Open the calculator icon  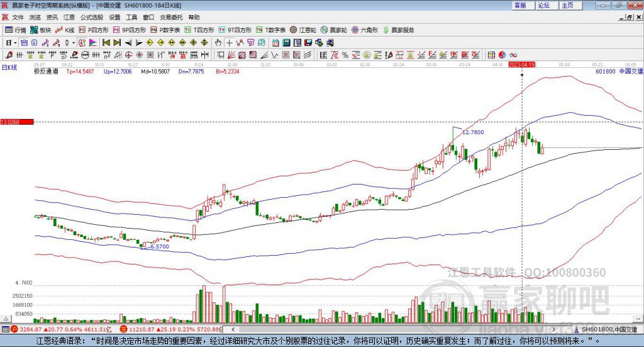pyautogui.click(x=286, y=43)
